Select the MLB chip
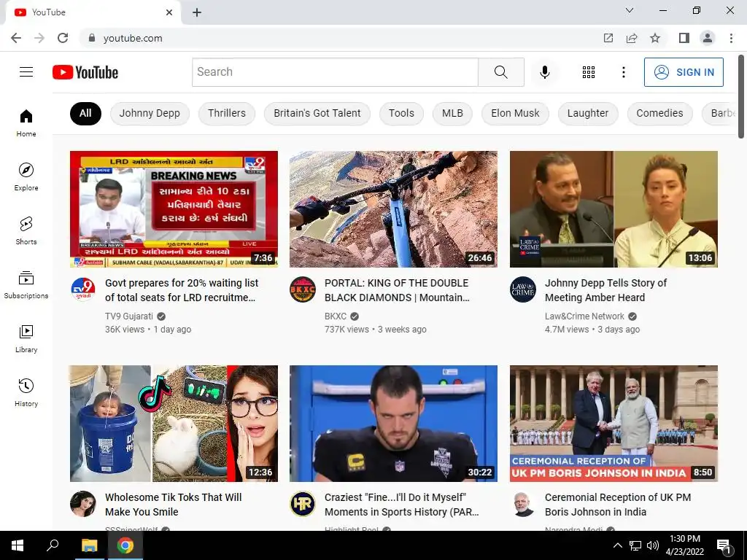This screenshot has height=560, width=747. click(452, 113)
